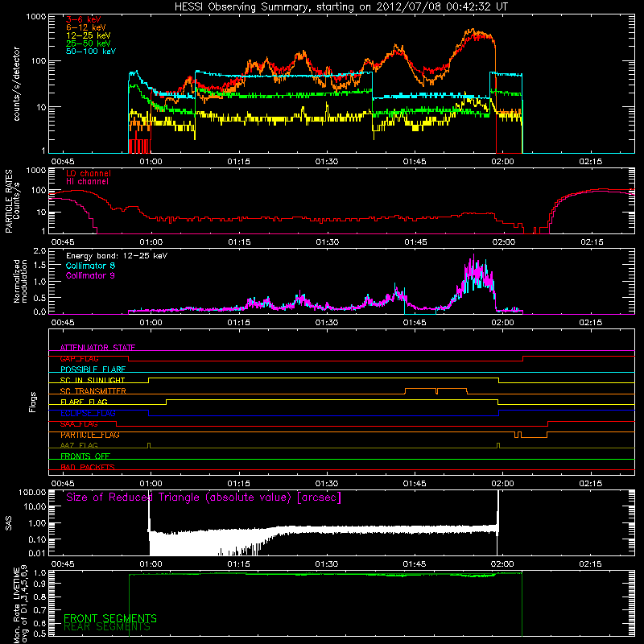Select the Collimator 9 legend label

click(90, 275)
